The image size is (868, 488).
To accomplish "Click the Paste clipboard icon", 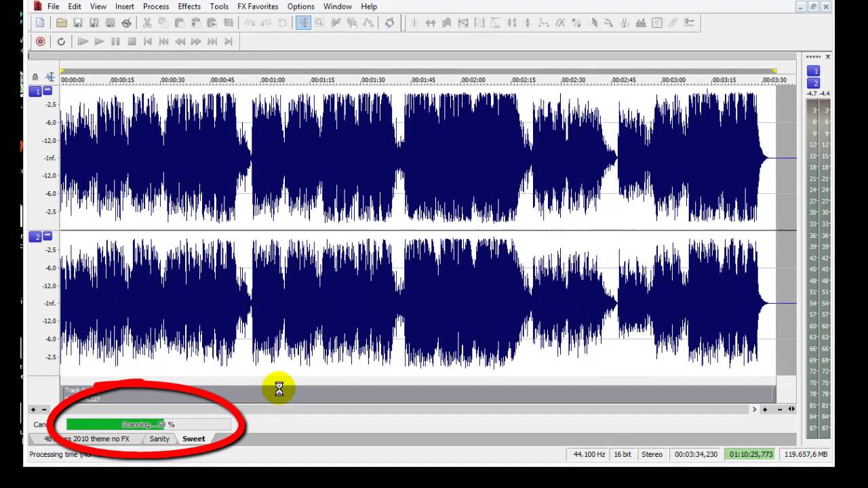I will point(179,22).
